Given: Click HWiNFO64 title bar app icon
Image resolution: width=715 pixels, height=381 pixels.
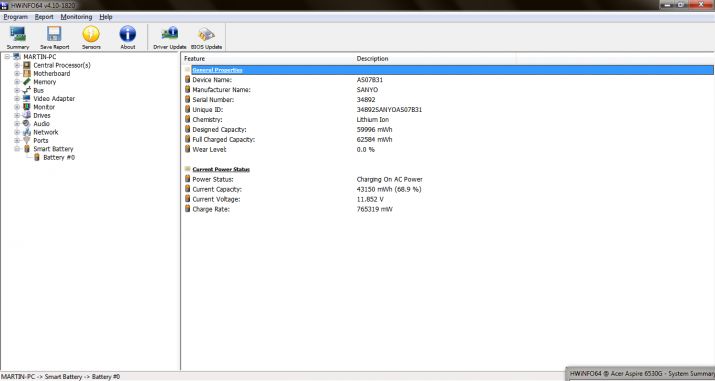Looking at the screenshot, I should 5,5.
